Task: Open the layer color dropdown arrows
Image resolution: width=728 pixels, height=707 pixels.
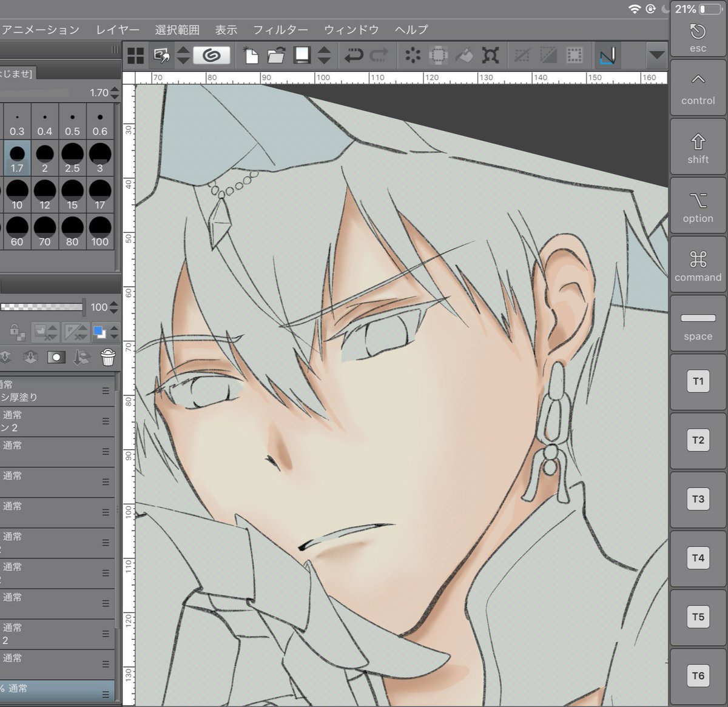Action: [114, 332]
